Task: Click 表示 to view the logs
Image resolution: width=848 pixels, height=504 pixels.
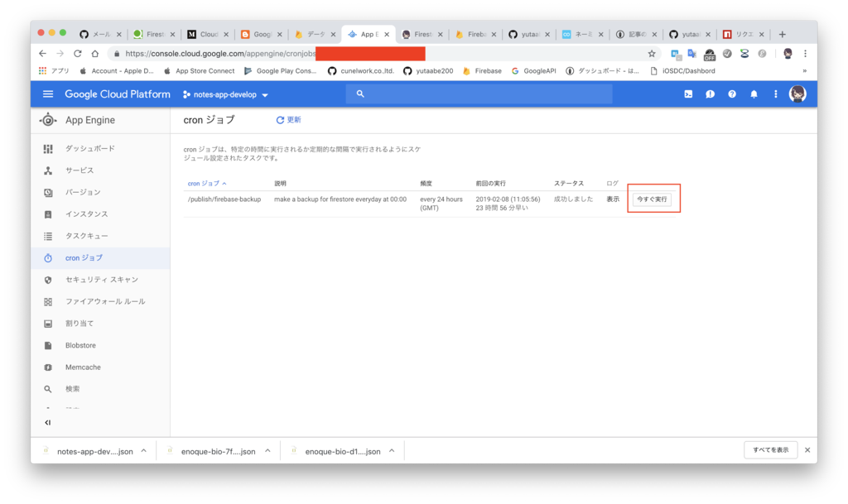Action: point(613,199)
